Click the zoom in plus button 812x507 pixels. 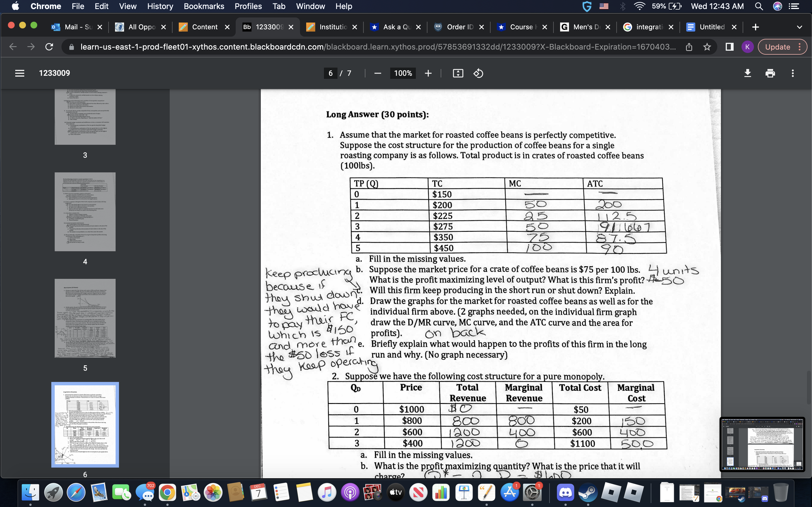tap(428, 73)
